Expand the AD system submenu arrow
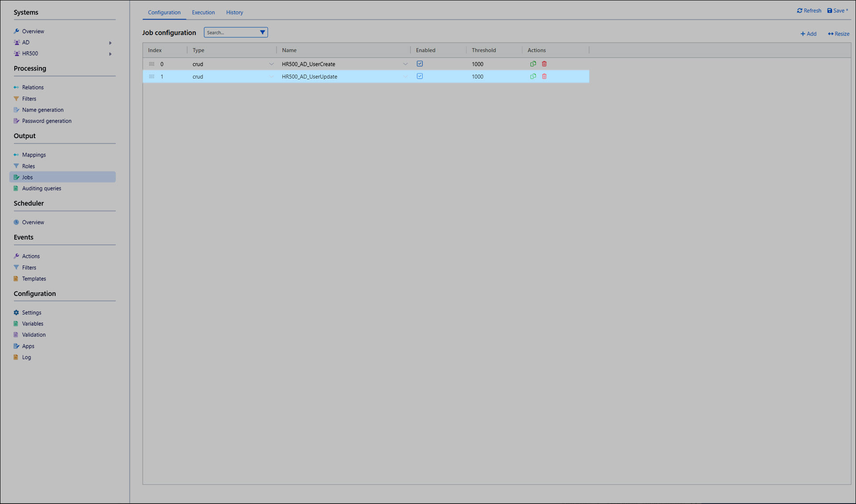Viewport: 856px width, 504px height. (x=110, y=43)
